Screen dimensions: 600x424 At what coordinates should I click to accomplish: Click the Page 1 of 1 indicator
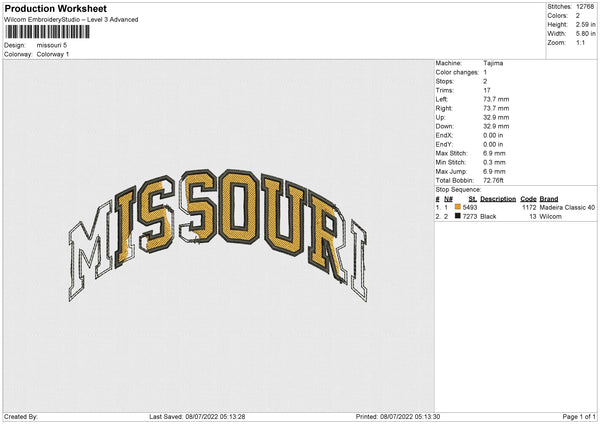pos(579,417)
